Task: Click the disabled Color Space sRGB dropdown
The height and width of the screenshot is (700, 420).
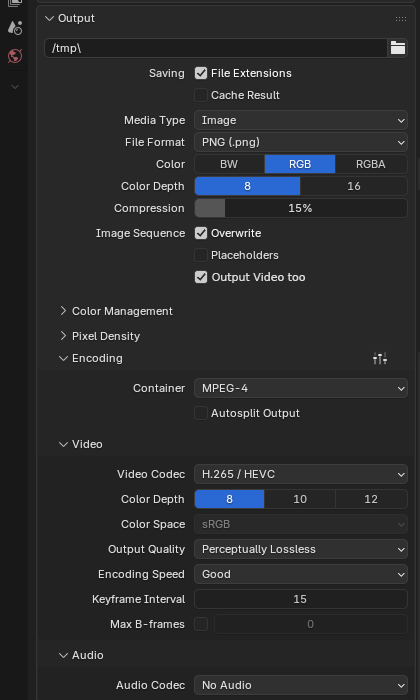Action: [x=301, y=524]
